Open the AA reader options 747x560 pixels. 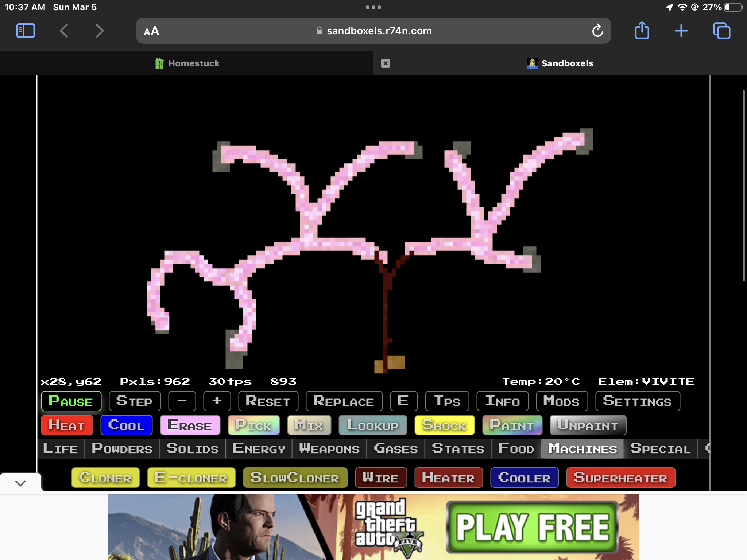click(151, 31)
